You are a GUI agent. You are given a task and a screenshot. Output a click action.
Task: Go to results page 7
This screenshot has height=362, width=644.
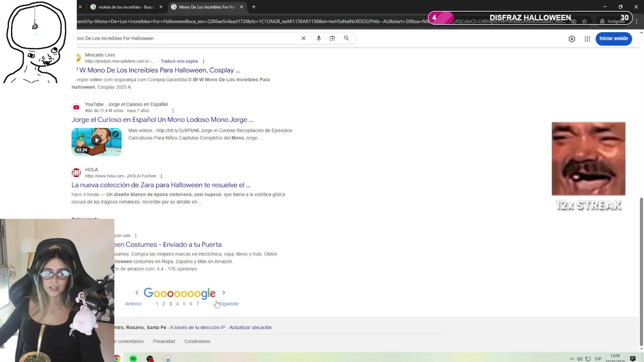tap(197, 304)
